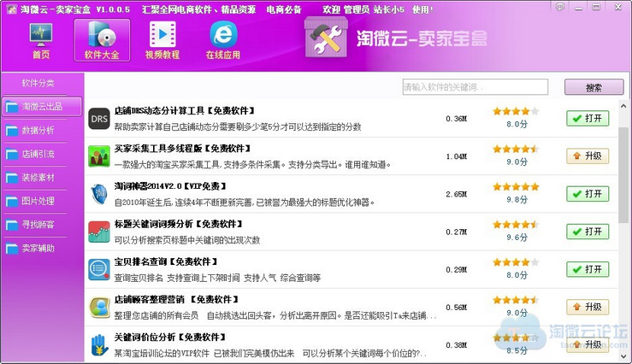Click the 软件分类 sidebar header
Viewport: 632px width, 364px height.
(x=38, y=84)
